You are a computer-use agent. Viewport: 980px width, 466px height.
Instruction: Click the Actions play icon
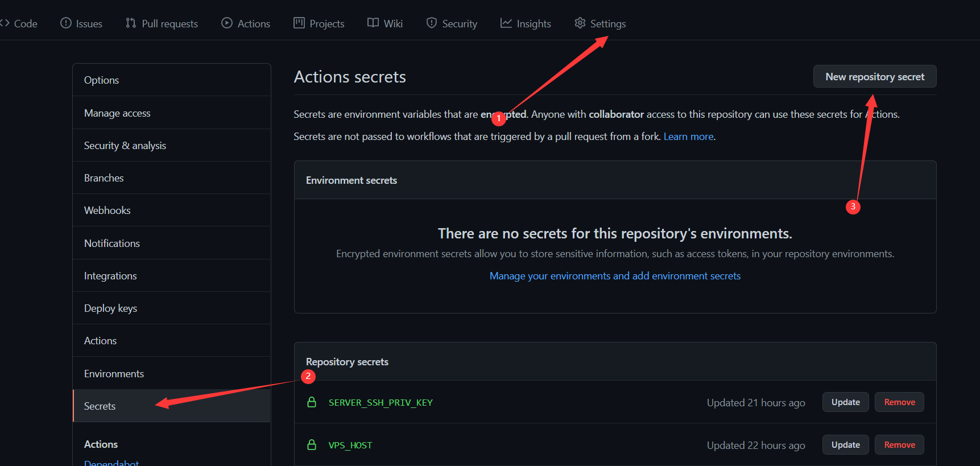tap(227, 23)
